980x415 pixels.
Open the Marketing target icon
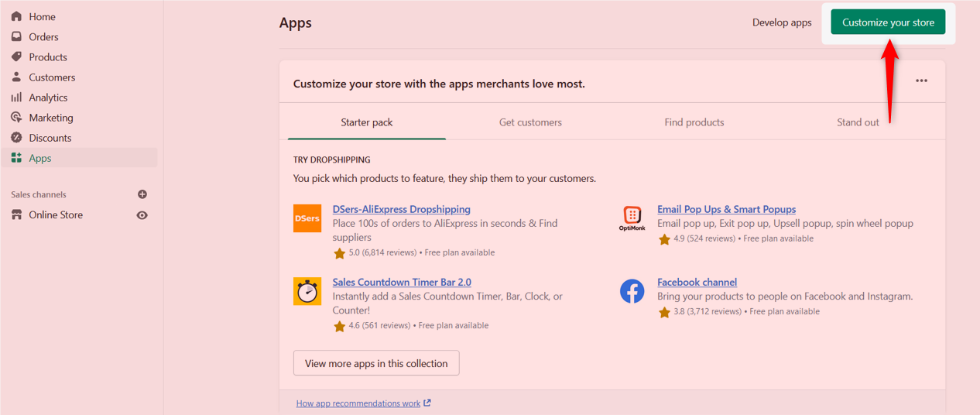coord(16,117)
